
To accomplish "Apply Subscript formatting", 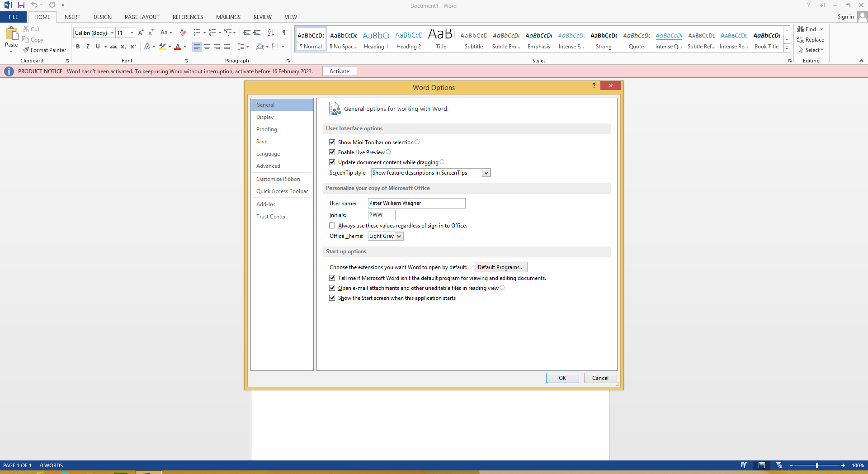I will coord(123,47).
